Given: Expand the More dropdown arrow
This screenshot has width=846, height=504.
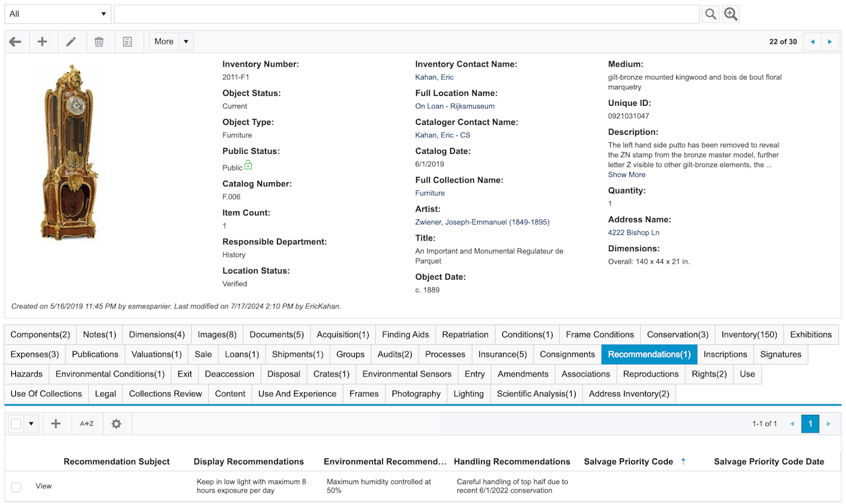Looking at the screenshot, I should (x=186, y=42).
